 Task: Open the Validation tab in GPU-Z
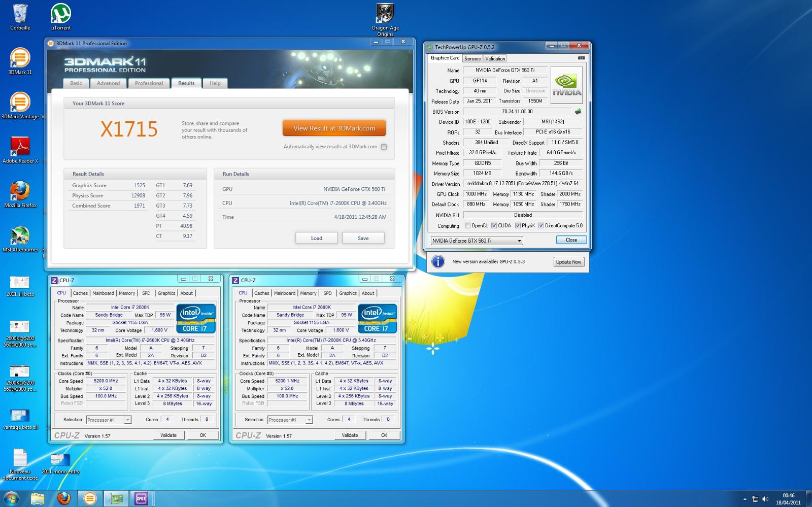click(495, 59)
